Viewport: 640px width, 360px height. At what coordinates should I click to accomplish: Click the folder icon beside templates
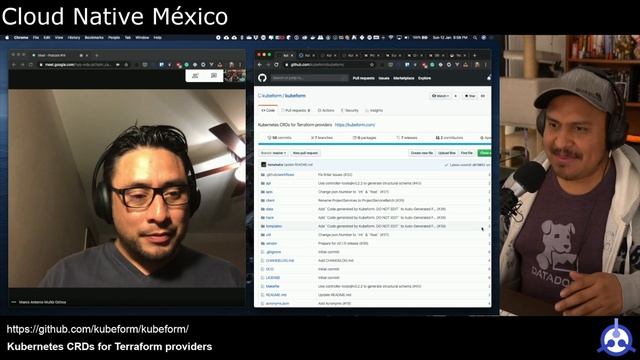(x=262, y=226)
